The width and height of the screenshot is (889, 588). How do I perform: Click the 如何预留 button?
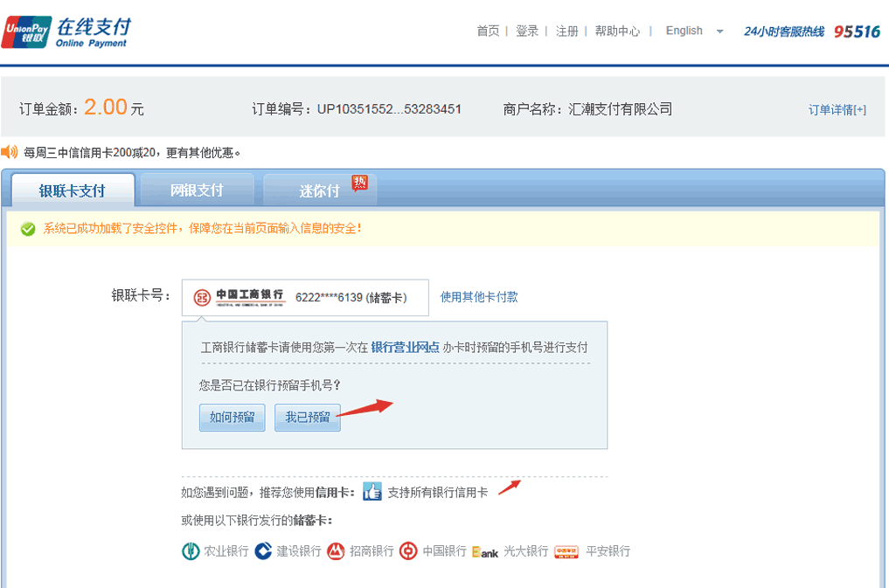[x=232, y=418]
